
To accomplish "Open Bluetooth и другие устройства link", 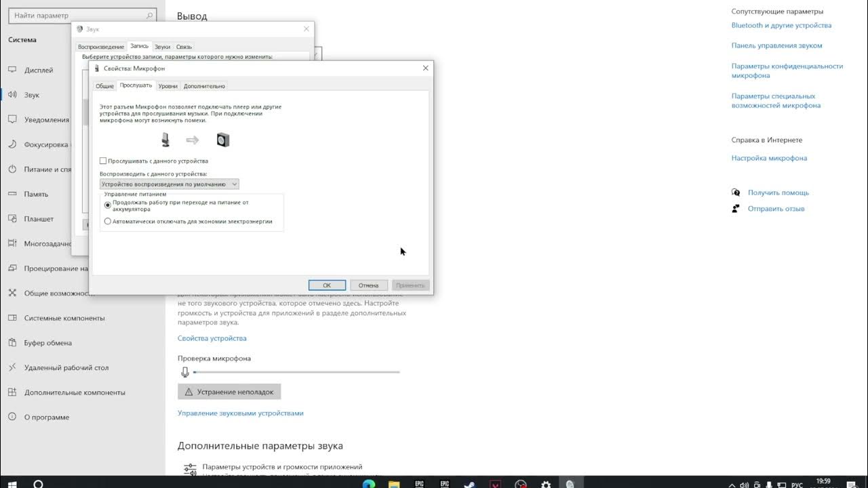I will click(781, 25).
